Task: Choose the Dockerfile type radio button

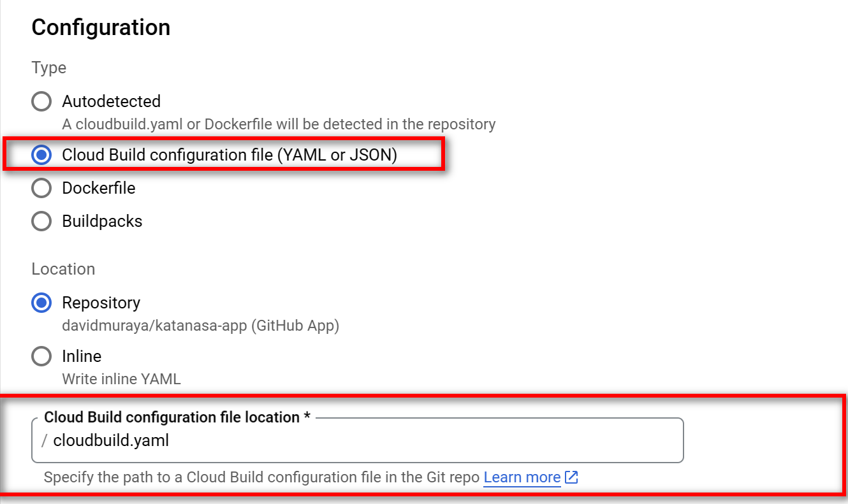Action: [41, 188]
